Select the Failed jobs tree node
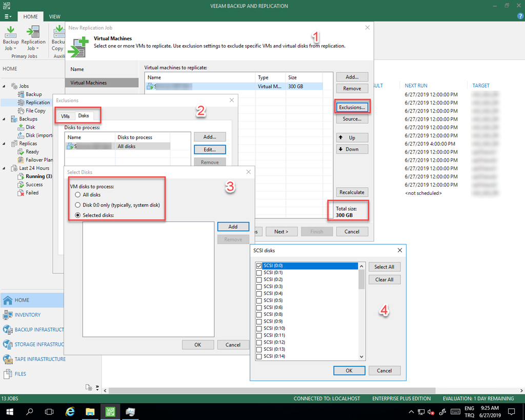The image size is (525, 420). (x=32, y=193)
